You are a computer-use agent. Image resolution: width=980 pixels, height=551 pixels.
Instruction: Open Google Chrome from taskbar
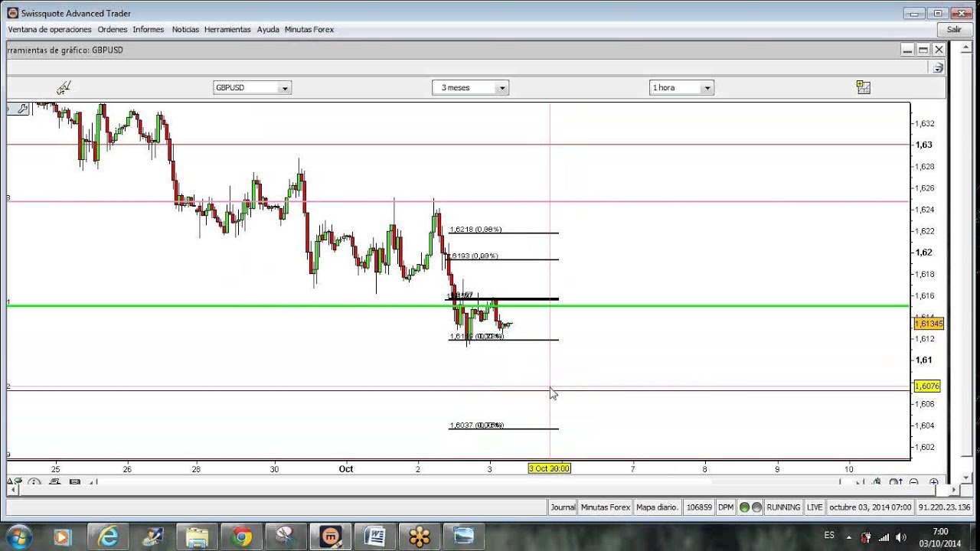coord(241,536)
